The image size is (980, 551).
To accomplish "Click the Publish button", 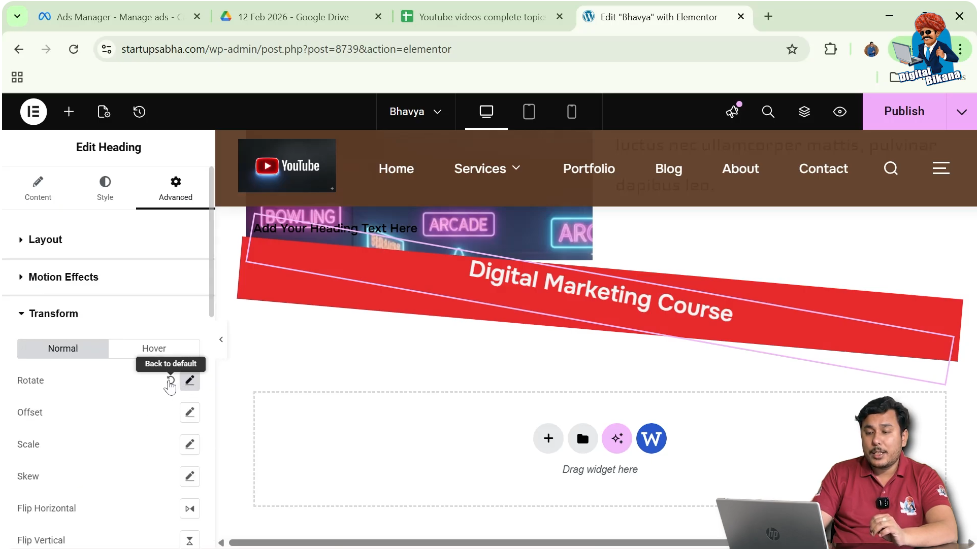I will pyautogui.click(x=903, y=112).
